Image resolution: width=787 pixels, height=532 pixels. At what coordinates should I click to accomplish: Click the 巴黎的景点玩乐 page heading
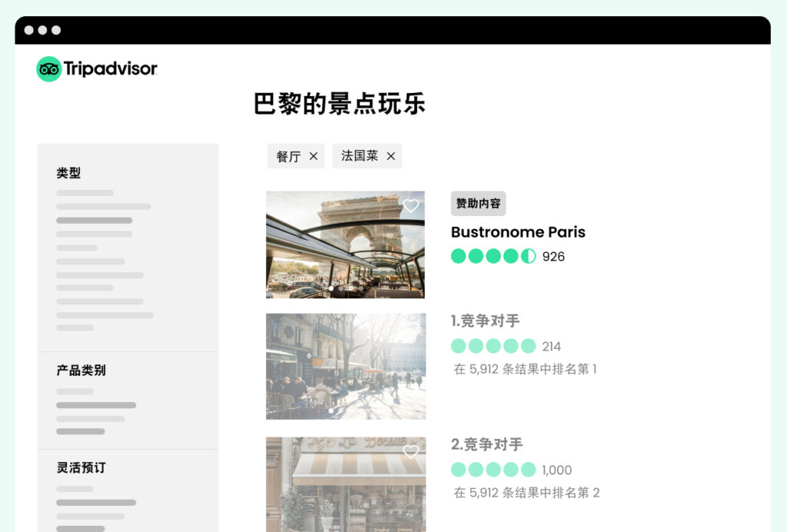339,104
